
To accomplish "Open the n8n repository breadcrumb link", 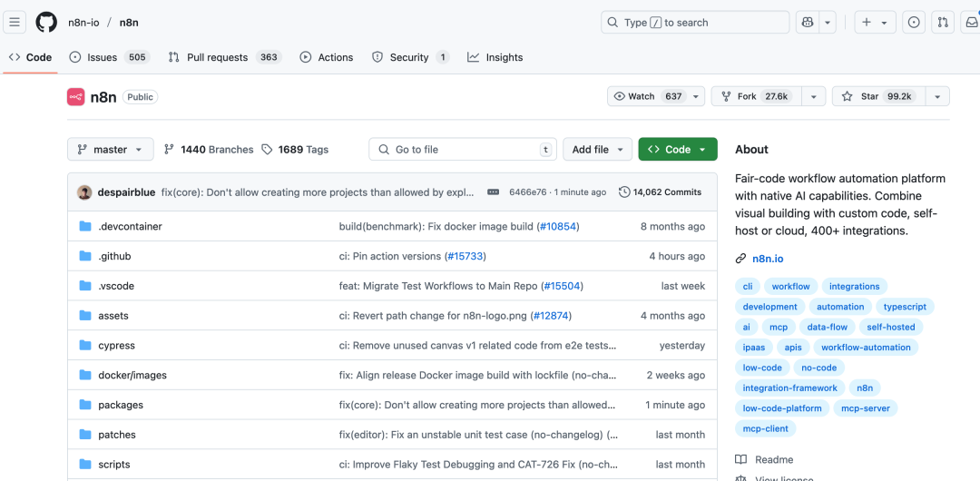I will pyautogui.click(x=129, y=23).
